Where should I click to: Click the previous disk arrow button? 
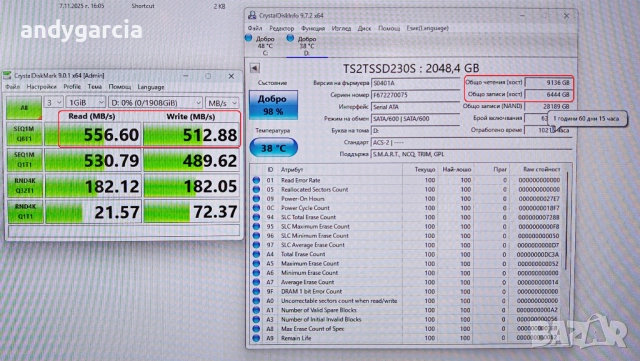(255, 68)
